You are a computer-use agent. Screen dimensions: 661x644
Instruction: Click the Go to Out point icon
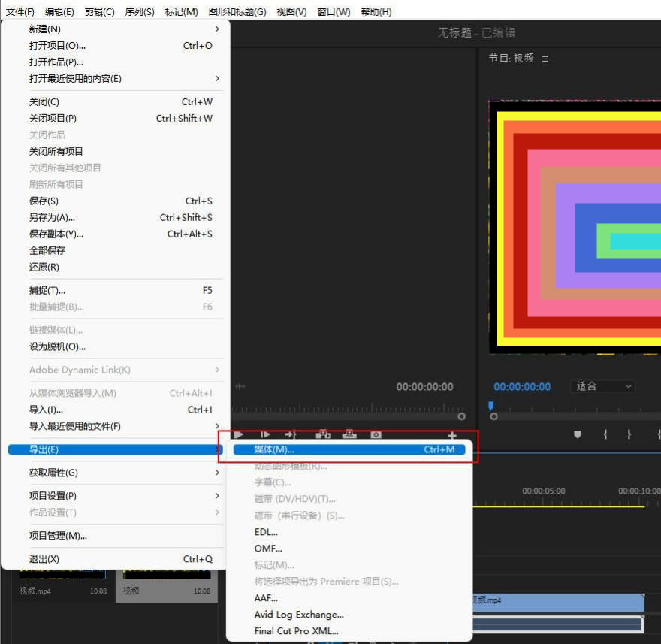[291, 434]
